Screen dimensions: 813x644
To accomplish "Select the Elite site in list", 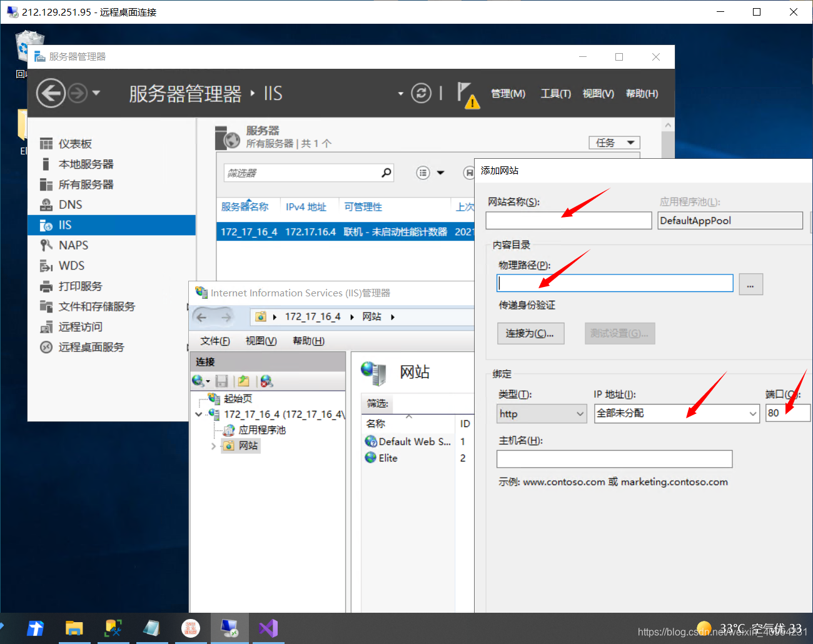I will tap(382, 458).
